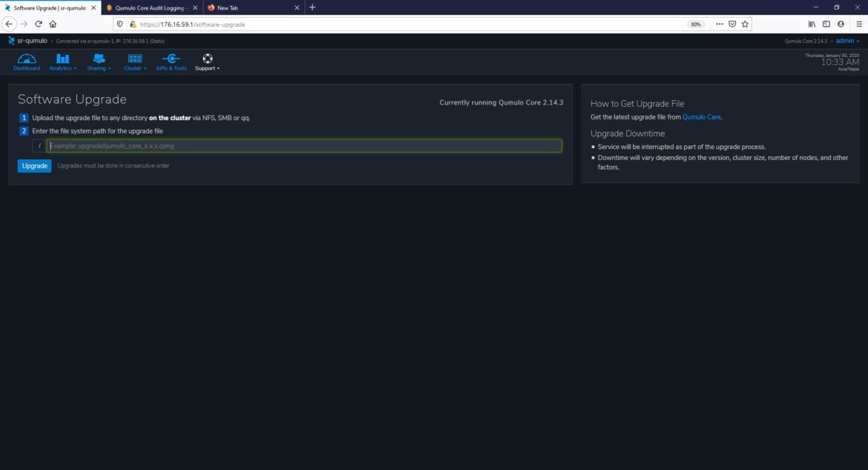Click the connection security lock icon

[133, 24]
